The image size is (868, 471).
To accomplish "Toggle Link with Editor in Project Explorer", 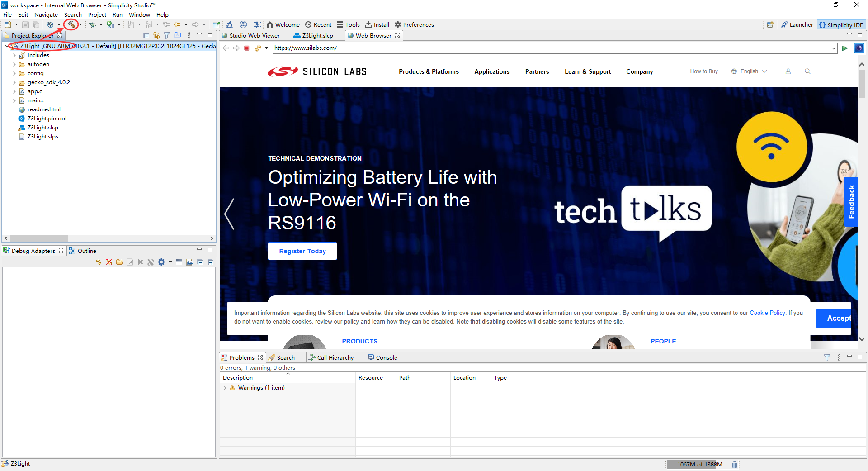I will (x=156, y=35).
